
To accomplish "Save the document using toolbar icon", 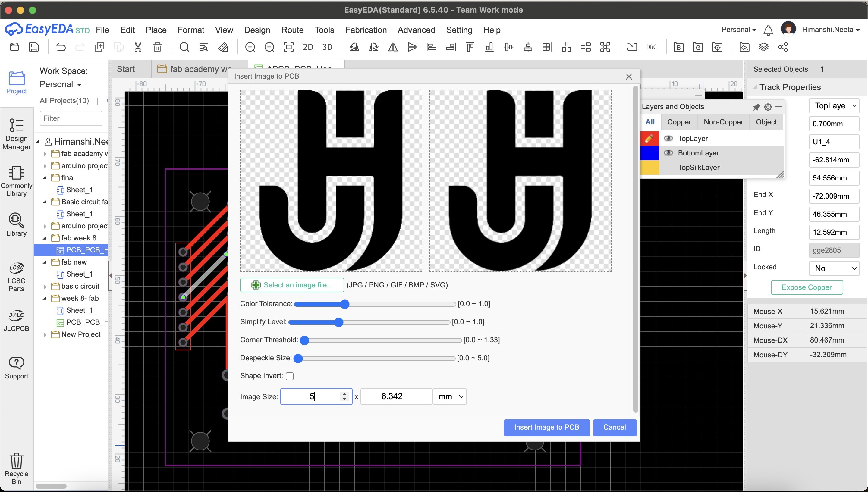I will (34, 47).
